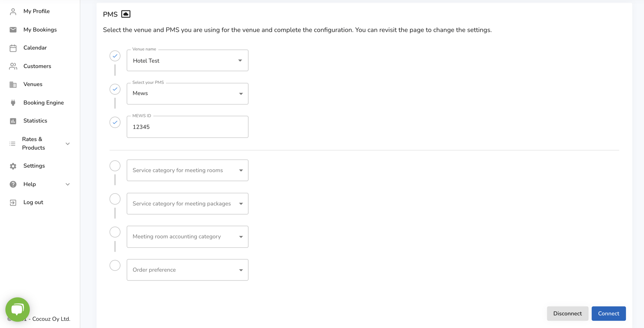
Task: Click the Log out icon
Action: [x=13, y=203]
